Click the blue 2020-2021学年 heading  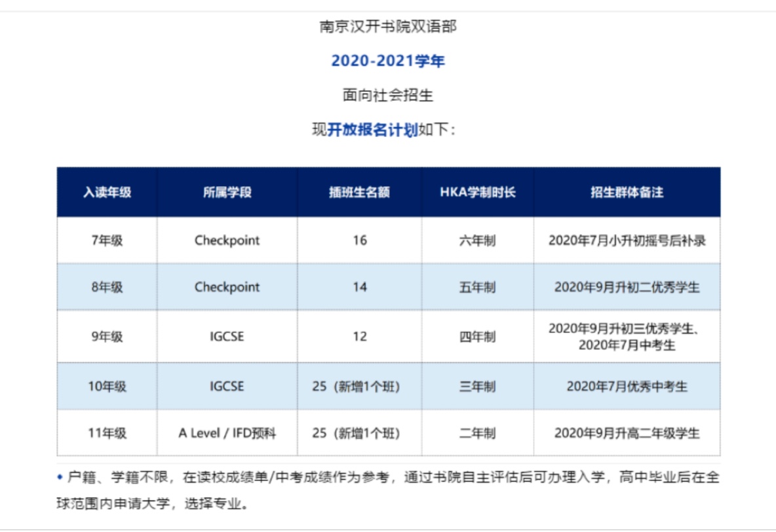(387, 60)
